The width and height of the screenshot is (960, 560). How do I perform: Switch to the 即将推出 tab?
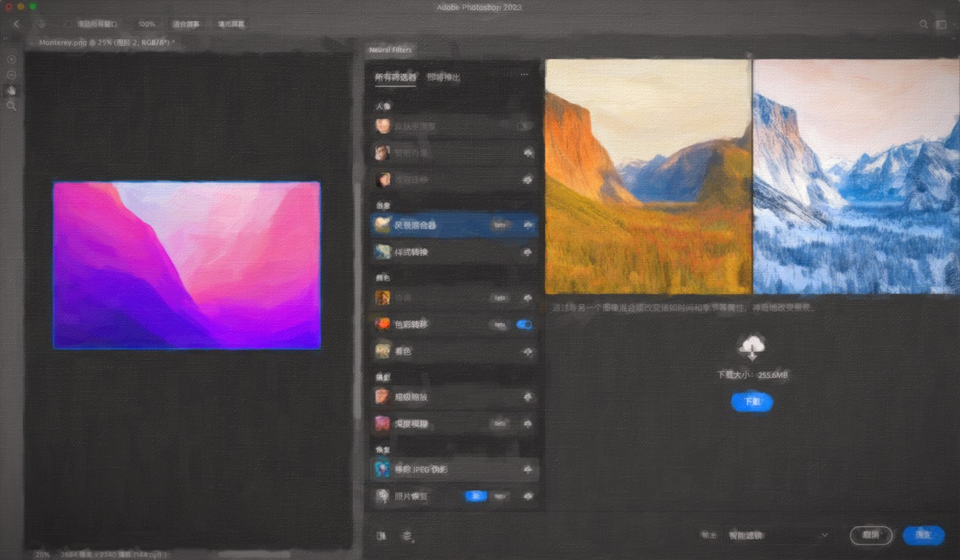tap(444, 77)
